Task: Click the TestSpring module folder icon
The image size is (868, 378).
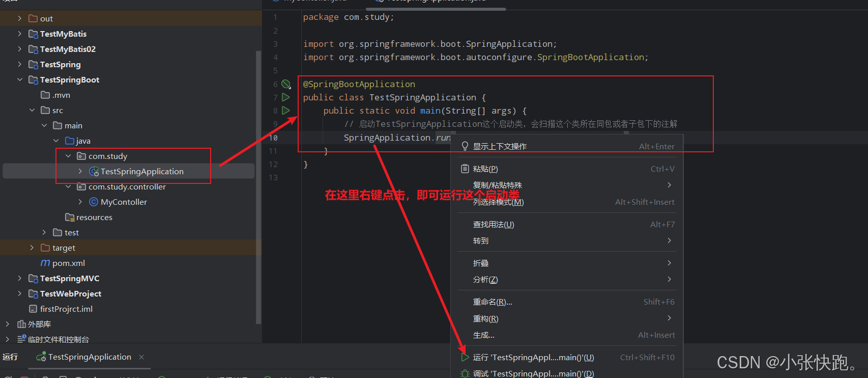Action: coord(33,65)
